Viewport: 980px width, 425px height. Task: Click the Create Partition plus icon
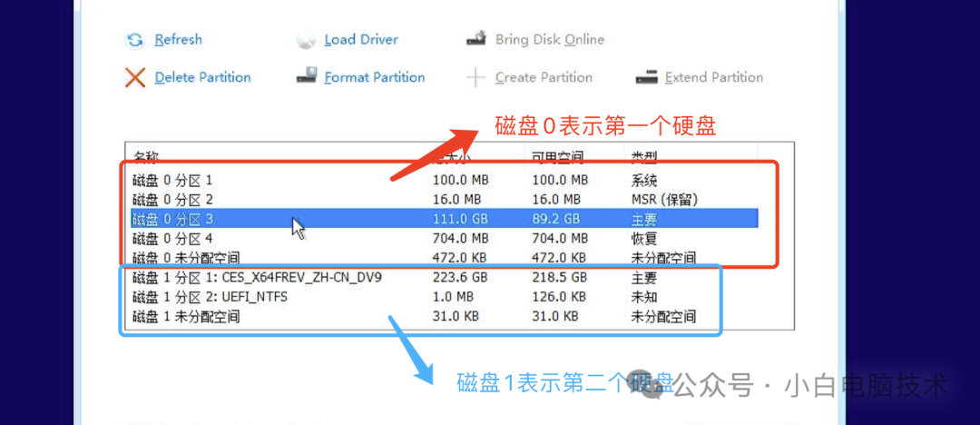[475, 77]
